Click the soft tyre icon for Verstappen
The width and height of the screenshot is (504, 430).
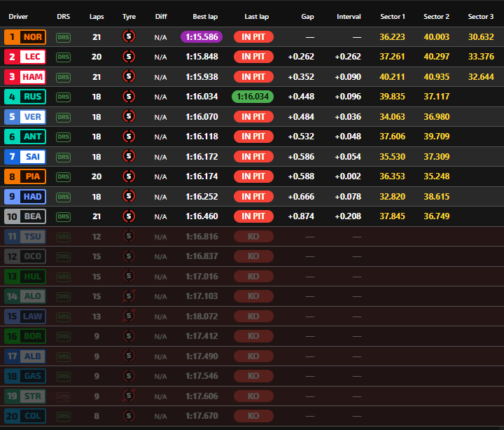tap(129, 117)
